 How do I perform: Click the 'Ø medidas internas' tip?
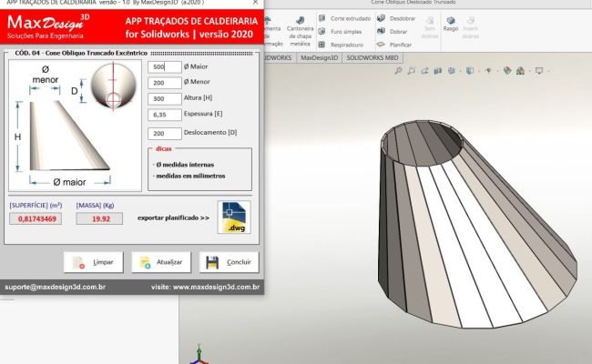tap(183, 165)
